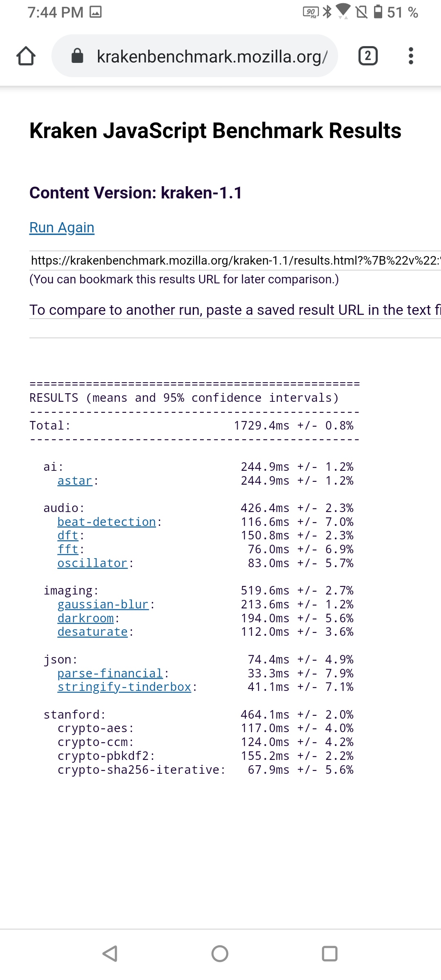Click the Run Again link

tap(62, 227)
